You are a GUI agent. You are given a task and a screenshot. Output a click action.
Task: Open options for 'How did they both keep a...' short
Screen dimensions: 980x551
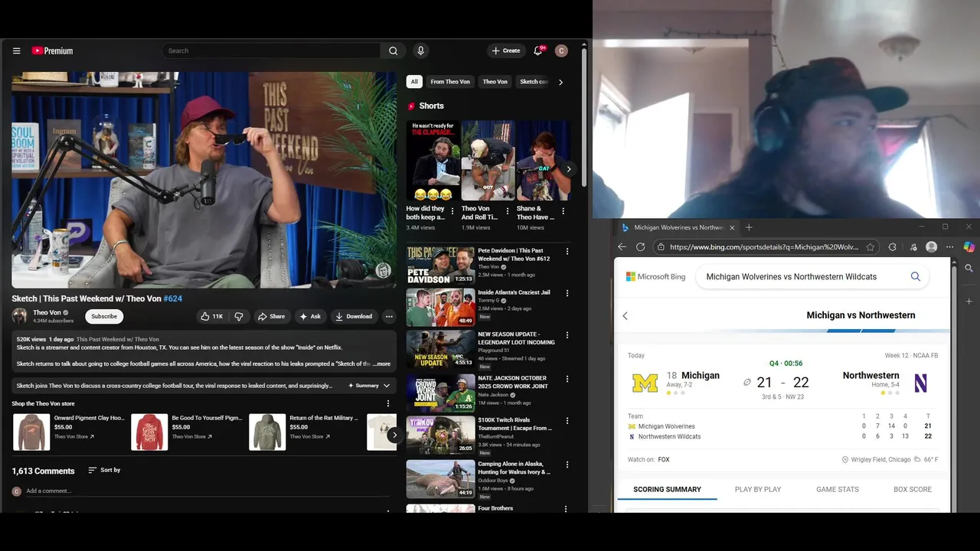452,212
